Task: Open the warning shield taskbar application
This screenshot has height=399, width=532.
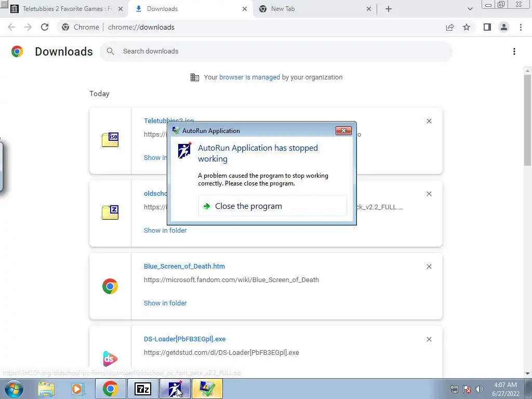Action: pos(207,389)
